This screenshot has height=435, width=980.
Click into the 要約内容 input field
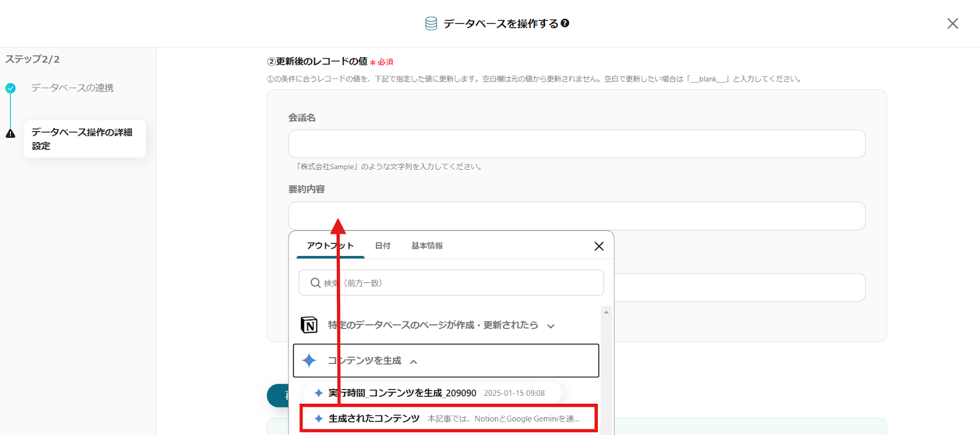(576, 216)
